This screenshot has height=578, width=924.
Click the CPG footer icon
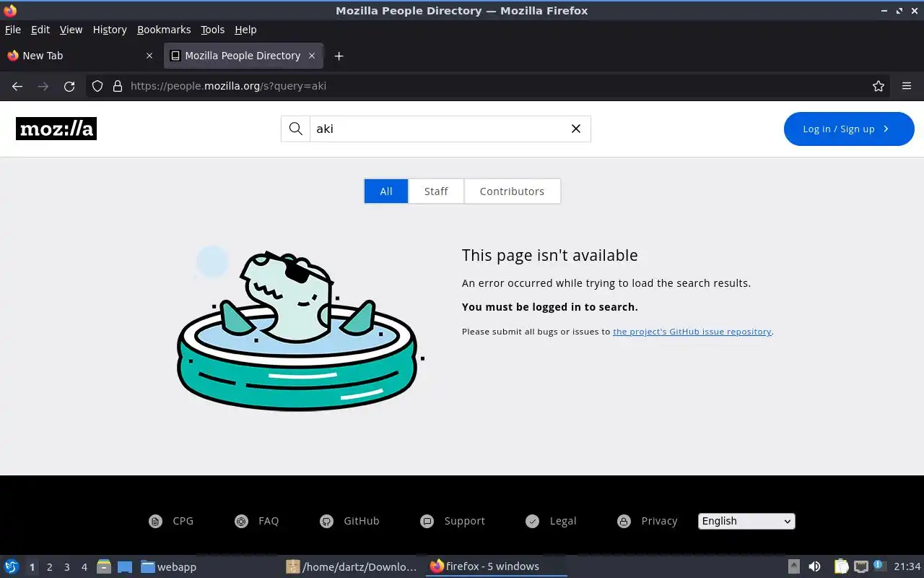tap(155, 521)
